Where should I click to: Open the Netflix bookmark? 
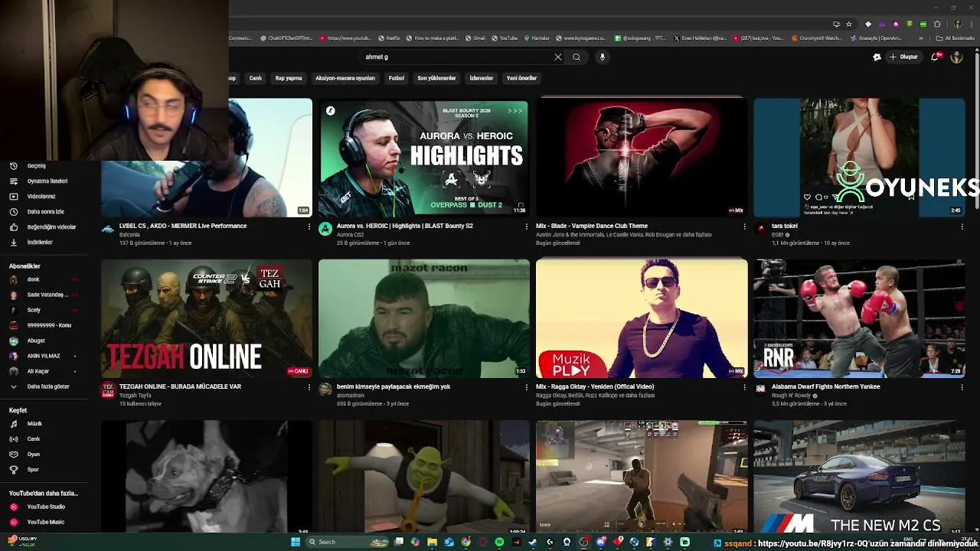(x=389, y=37)
